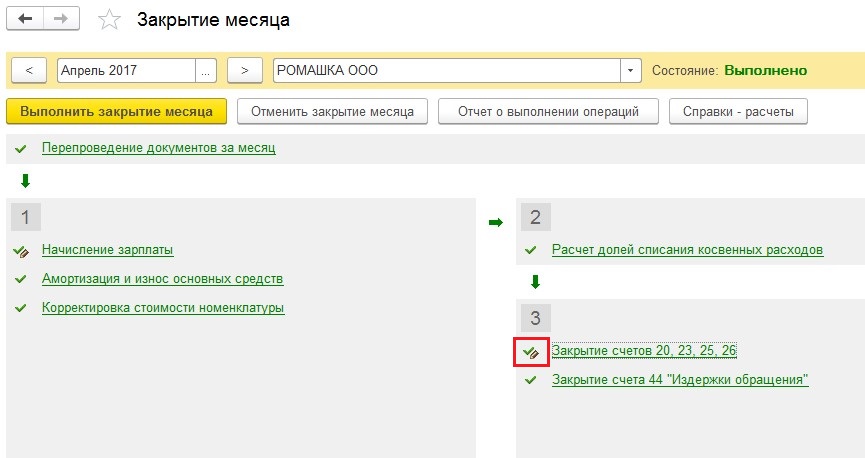Open 'Перепроведение документов за месяц' link

coord(159,148)
